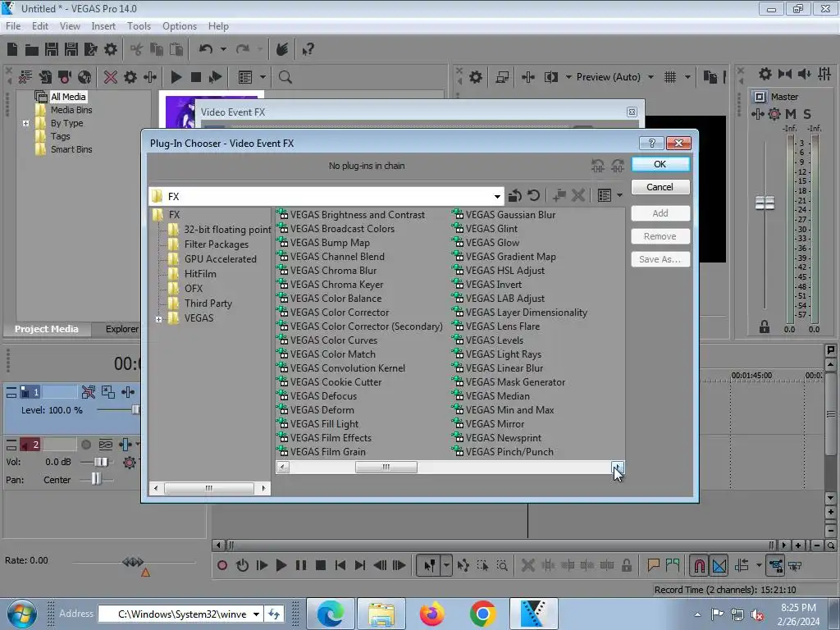Toggle Arm for Record on audio track 2
The height and width of the screenshot is (630, 840).
tap(85, 445)
